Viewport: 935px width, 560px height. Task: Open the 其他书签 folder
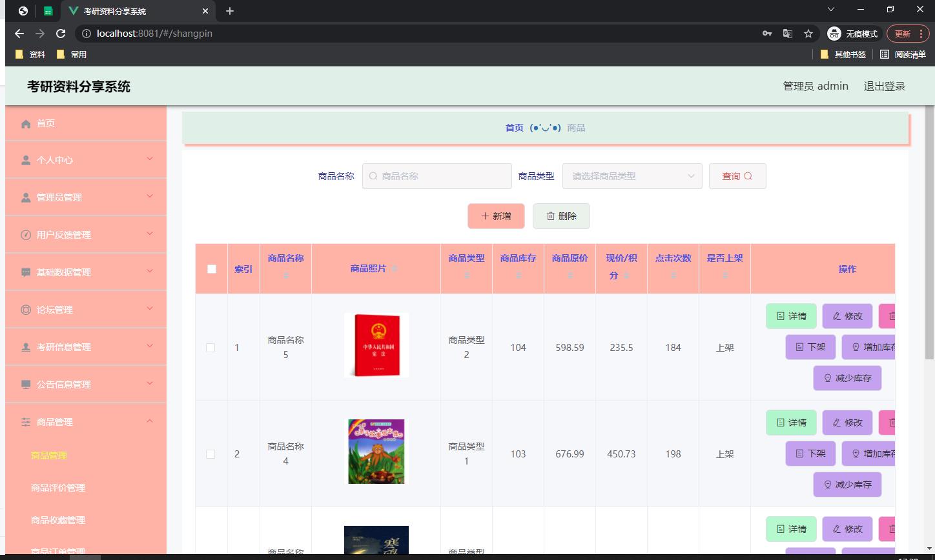pos(843,54)
